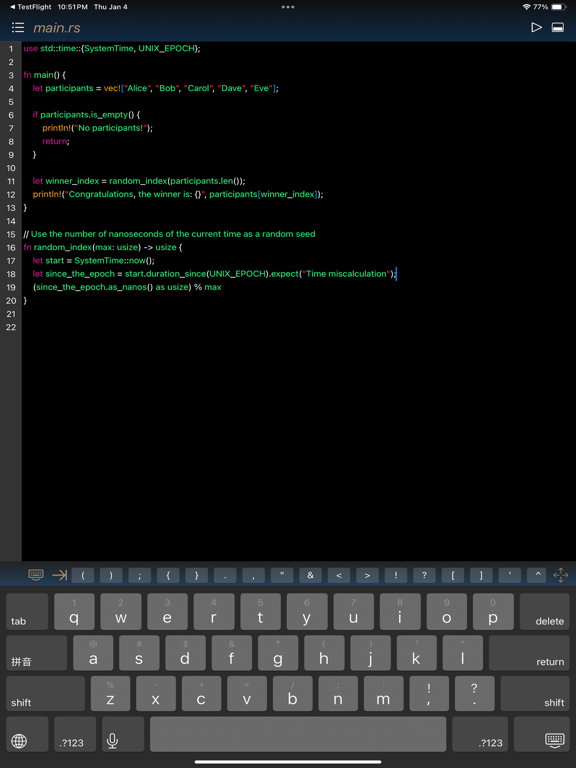Insert opening square bracket from accessory bar

(x=453, y=576)
